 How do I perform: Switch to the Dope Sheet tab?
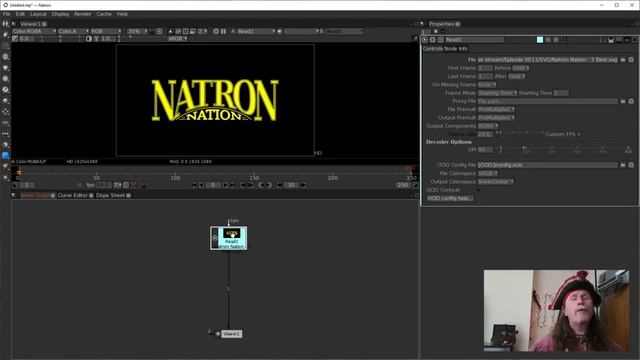click(x=110, y=196)
